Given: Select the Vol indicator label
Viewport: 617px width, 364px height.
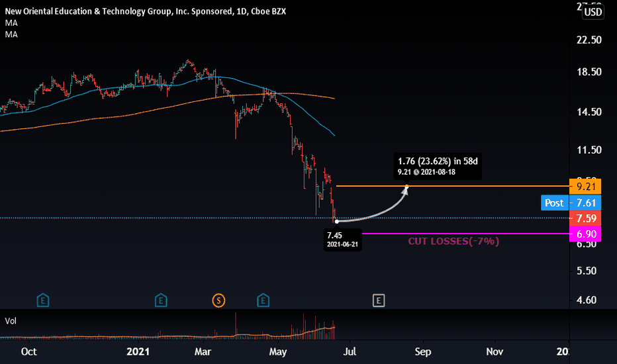Looking at the screenshot, I should [11, 321].
